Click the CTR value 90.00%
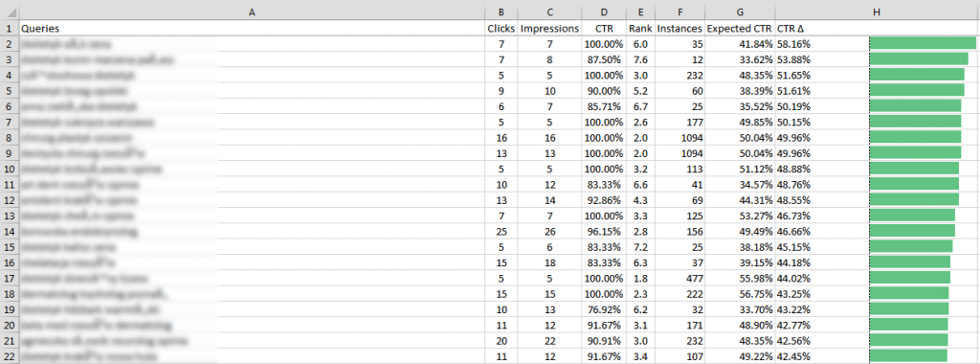 pos(606,91)
